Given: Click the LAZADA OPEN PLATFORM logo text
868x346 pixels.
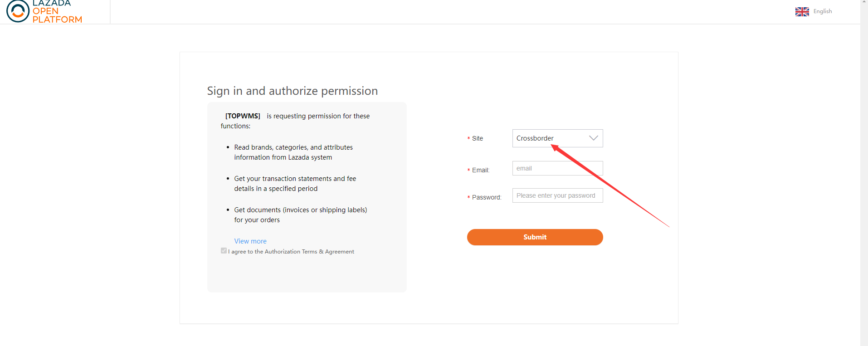Looking at the screenshot, I should click(x=57, y=11).
